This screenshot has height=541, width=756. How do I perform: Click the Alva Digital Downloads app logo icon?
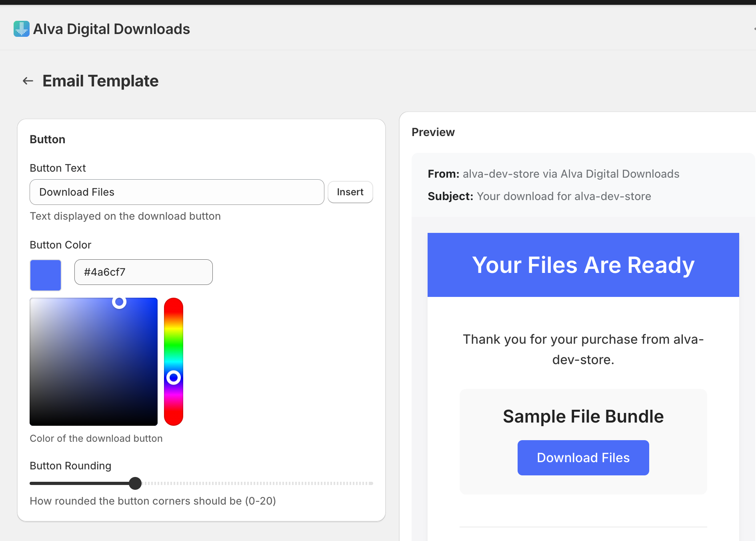22,29
